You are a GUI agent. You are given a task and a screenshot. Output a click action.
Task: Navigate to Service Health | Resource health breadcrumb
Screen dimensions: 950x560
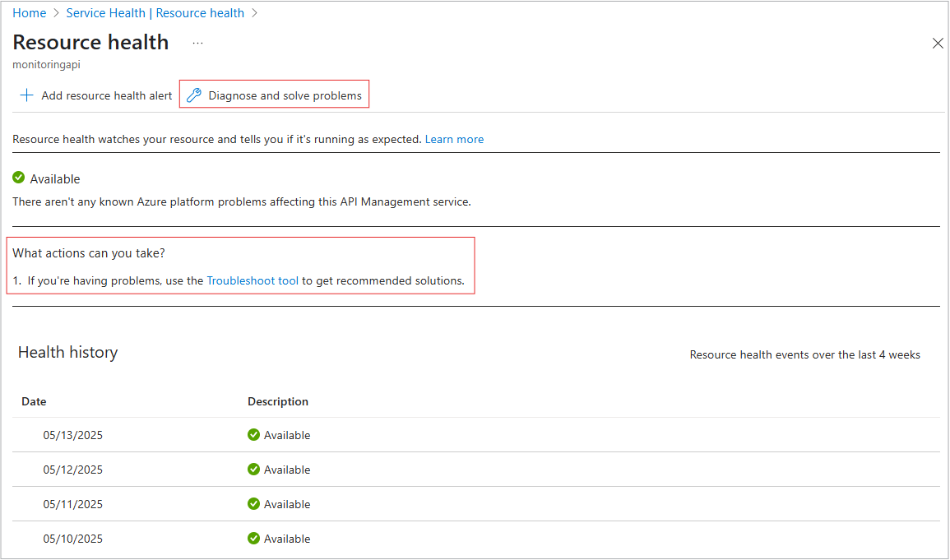pyautogui.click(x=155, y=13)
